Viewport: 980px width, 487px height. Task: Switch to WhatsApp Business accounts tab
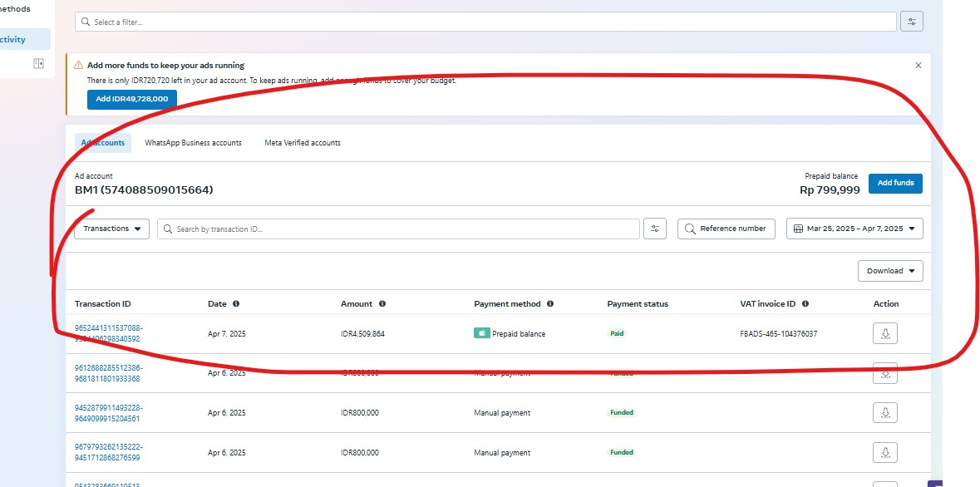click(x=193, y=143)
